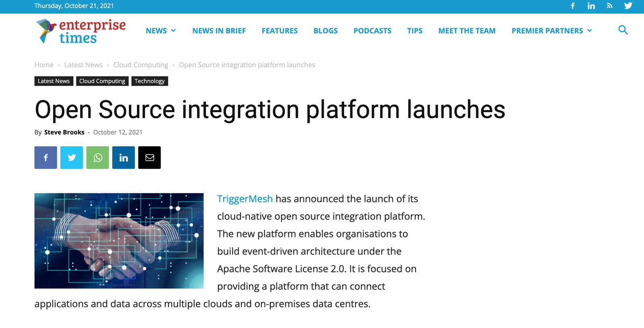Open the BLOGS menu item
The image size is (644, 328).
click(326, 31)
